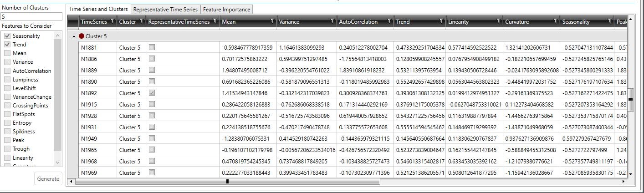This screenshot has height=193, width=644.
Task: Collapse the Cluster 5 group
Action: [x=74, y=36]
